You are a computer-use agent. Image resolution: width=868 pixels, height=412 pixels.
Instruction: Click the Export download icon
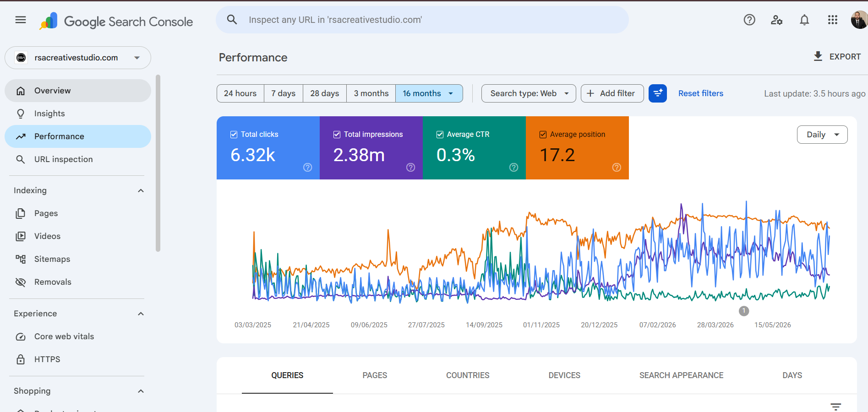coord(818,56)
